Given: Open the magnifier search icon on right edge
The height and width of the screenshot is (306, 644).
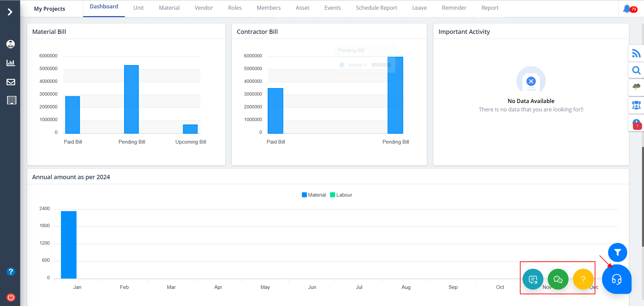Looking at the screenshot, I should pyautogui.click(x=636, y=70).
